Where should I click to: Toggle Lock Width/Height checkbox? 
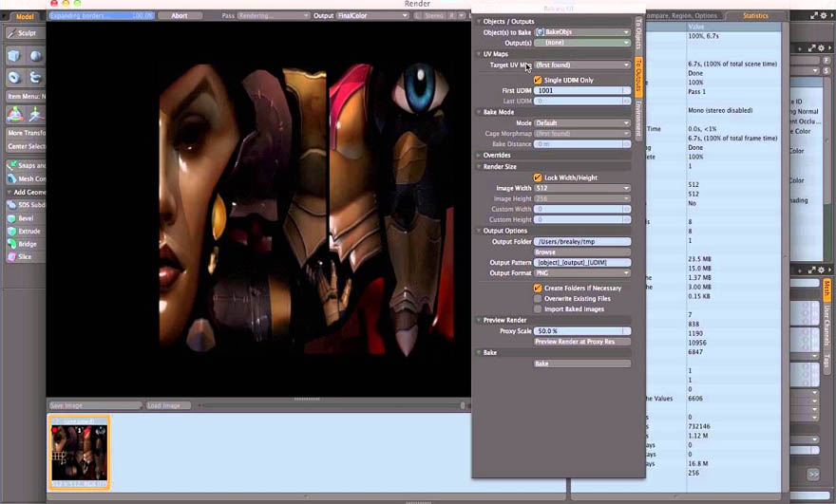[538, 177]
